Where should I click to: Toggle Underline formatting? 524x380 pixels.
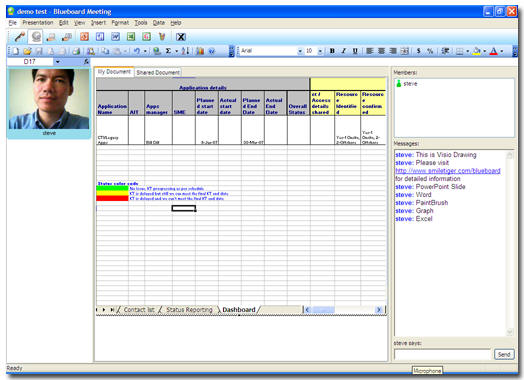(355, 51)
